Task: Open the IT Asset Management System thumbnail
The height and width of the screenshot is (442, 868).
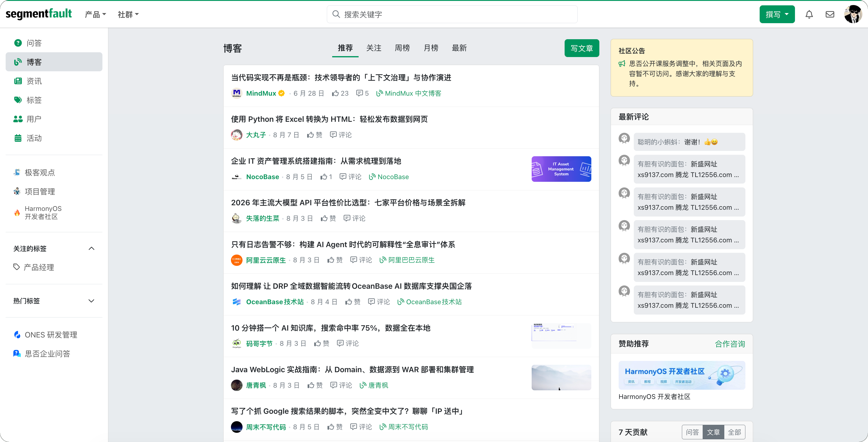Action: click(561, 169)
